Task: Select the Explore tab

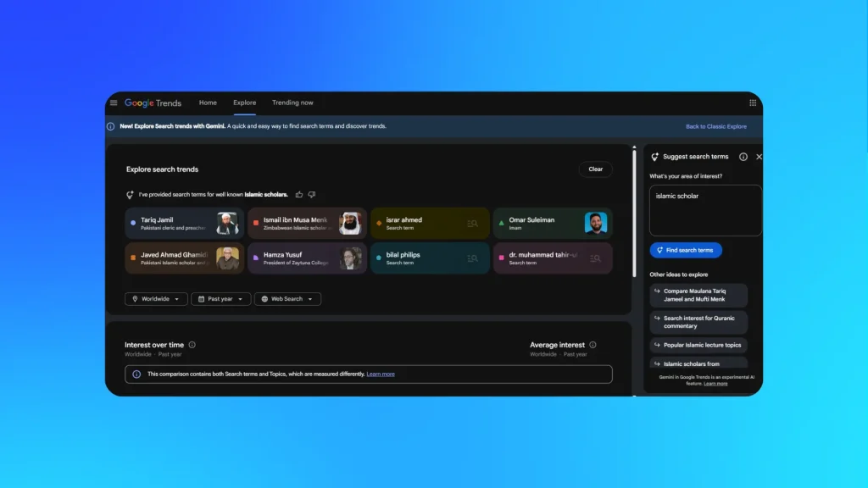Action: [244, 103]
